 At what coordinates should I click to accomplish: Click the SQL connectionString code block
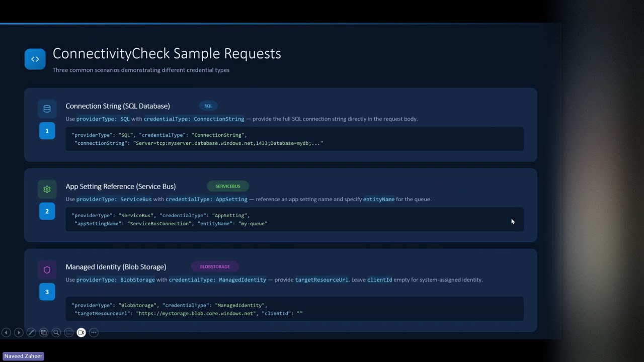pyautogui.click(x=294, y=139)
